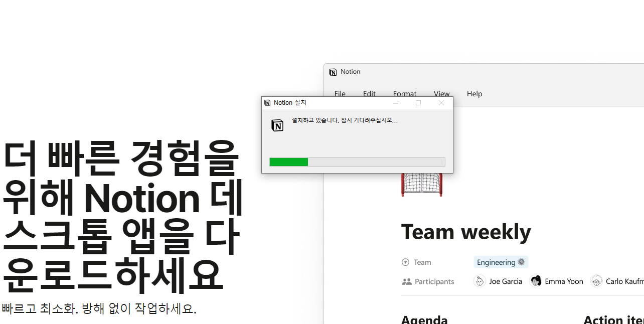Click Joe Garcia's avatar

tap(479, 281)
